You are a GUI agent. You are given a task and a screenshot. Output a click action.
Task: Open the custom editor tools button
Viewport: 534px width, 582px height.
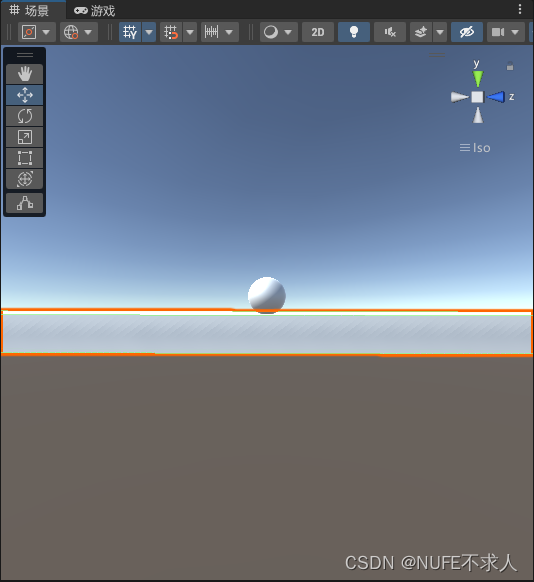point(24,203)
